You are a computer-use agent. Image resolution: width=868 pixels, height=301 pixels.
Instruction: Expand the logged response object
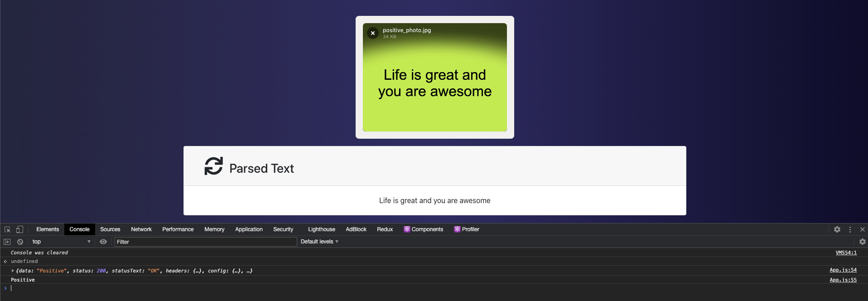[13, 271]
